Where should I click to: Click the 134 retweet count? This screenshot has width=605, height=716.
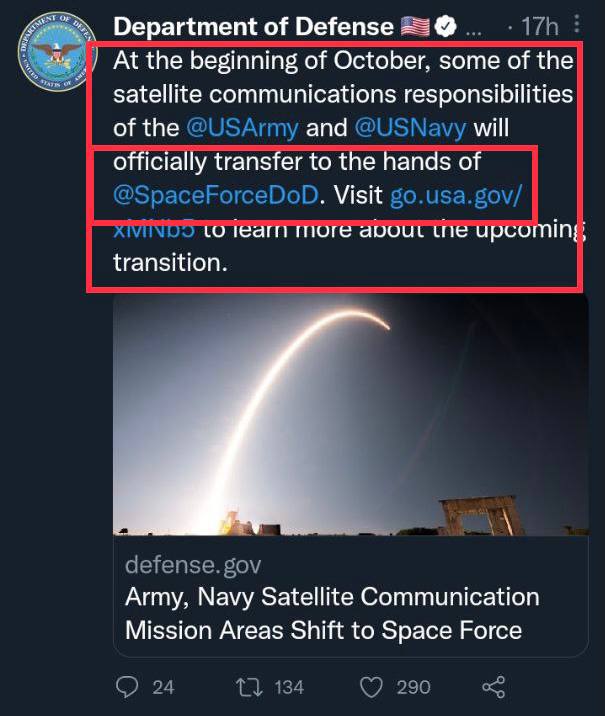pos(288,687)
